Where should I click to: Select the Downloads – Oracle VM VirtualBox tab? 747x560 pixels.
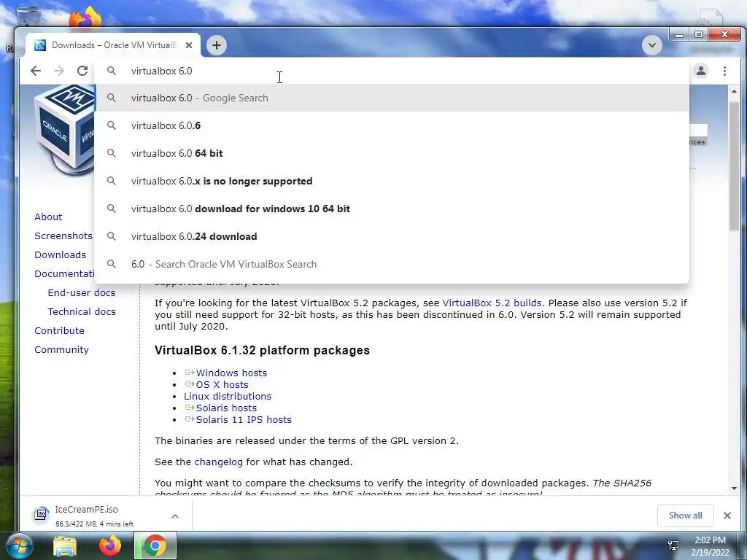coord(113,45)
